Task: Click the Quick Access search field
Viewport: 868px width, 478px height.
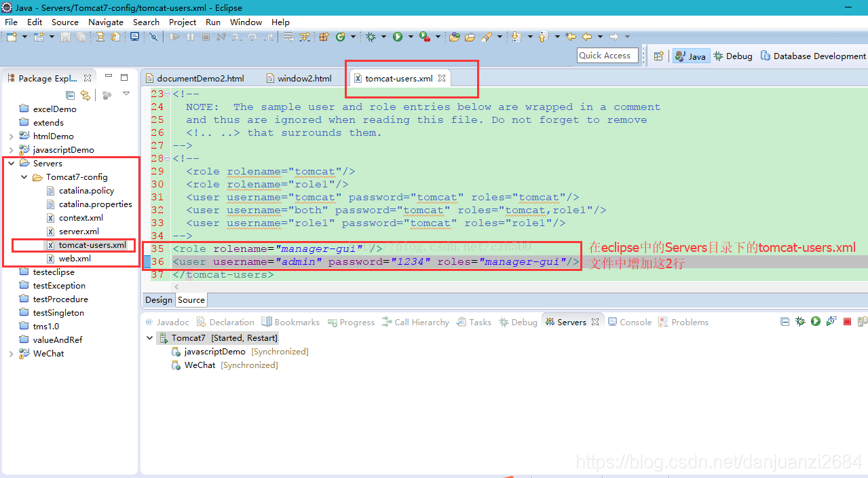Action: pyautogui.click(x=607, y=56)
